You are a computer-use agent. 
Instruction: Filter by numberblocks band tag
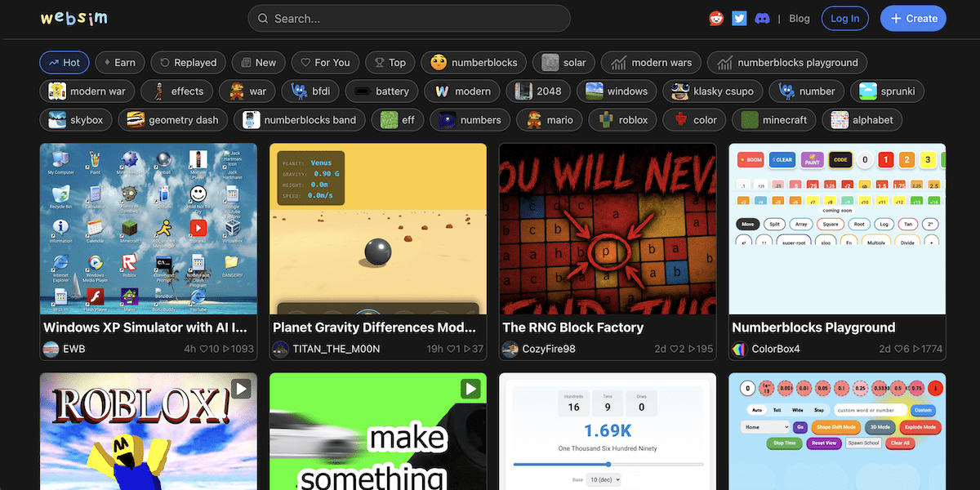coord(299,119)
